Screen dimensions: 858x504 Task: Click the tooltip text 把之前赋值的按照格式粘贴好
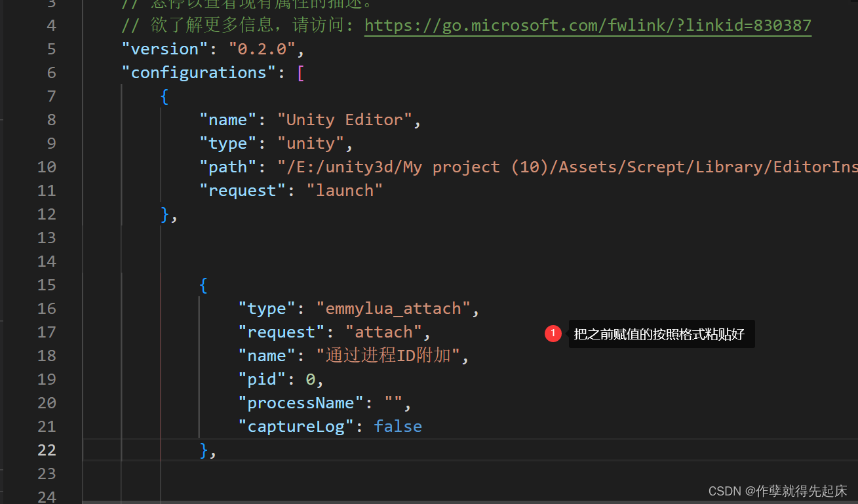click(x=659, y=334)
